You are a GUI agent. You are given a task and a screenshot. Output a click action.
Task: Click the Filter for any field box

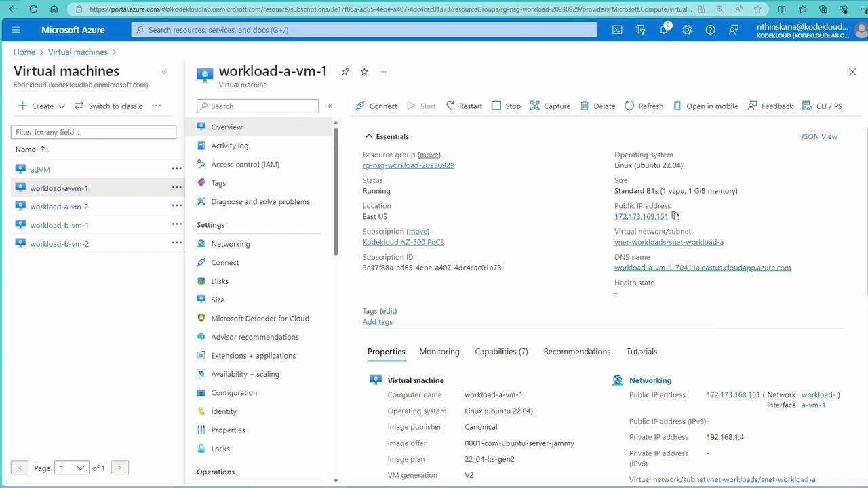tap(94, 132)
